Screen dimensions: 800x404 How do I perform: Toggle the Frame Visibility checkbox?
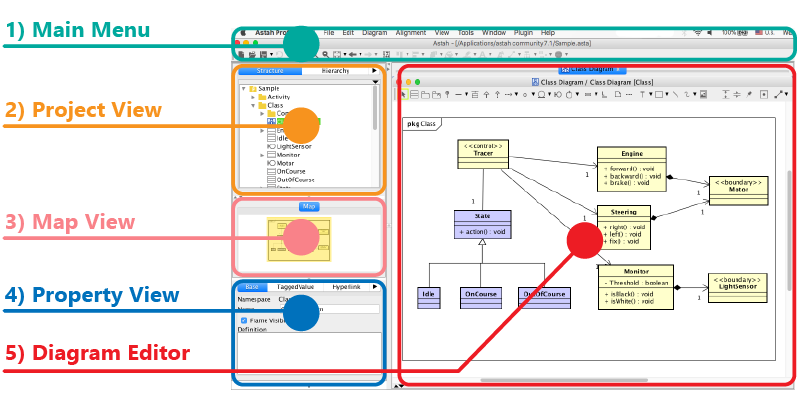click(x=243, y=321)
